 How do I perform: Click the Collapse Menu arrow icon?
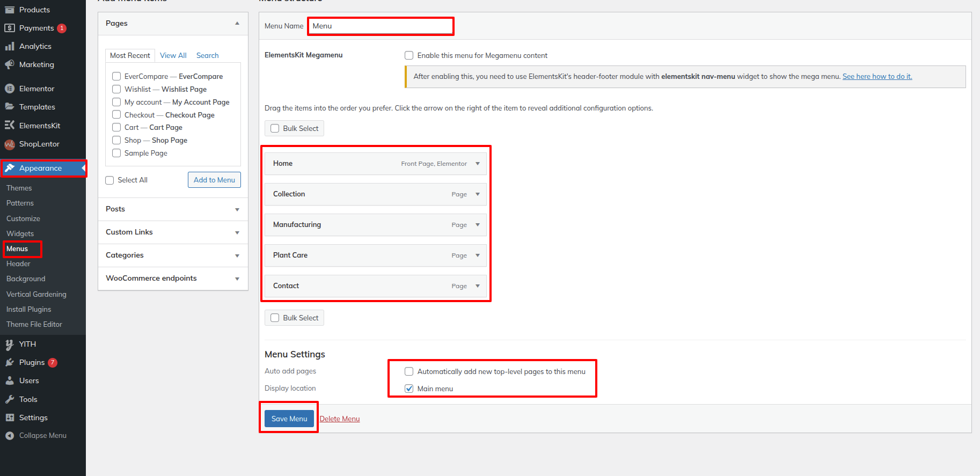[9, 436]
